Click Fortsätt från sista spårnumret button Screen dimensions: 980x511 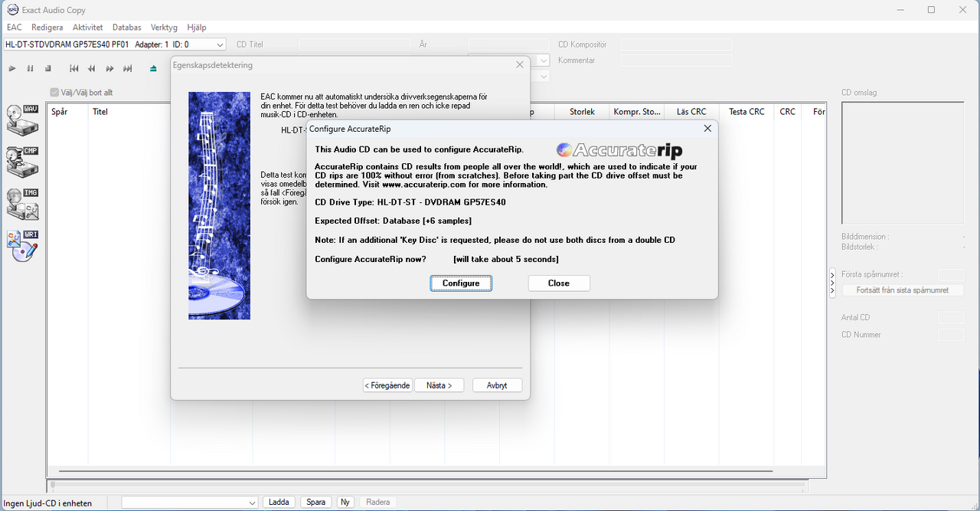click(903, 290)
